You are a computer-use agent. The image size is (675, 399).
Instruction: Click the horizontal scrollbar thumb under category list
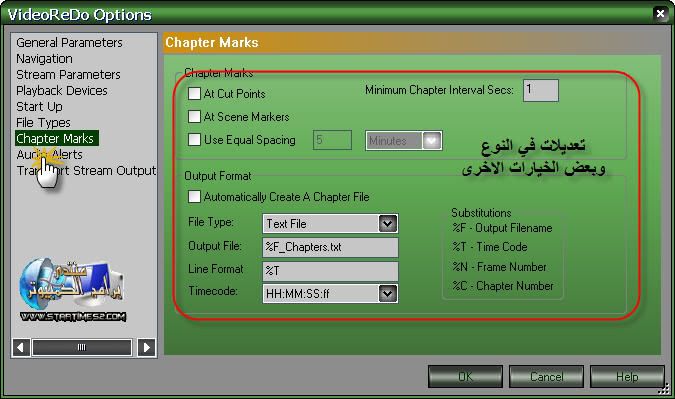82,347
